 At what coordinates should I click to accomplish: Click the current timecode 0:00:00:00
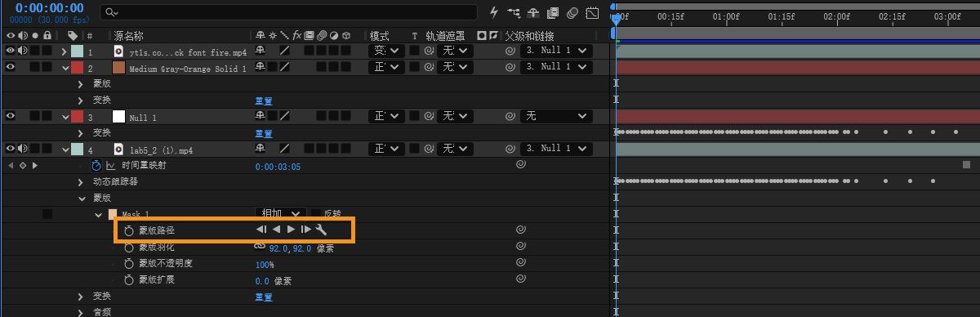[x=49, y=7]
